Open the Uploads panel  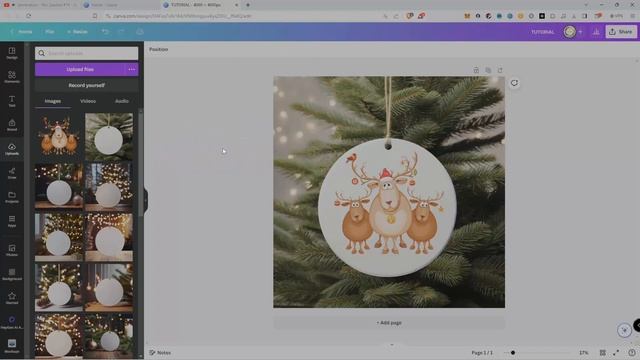12,149
